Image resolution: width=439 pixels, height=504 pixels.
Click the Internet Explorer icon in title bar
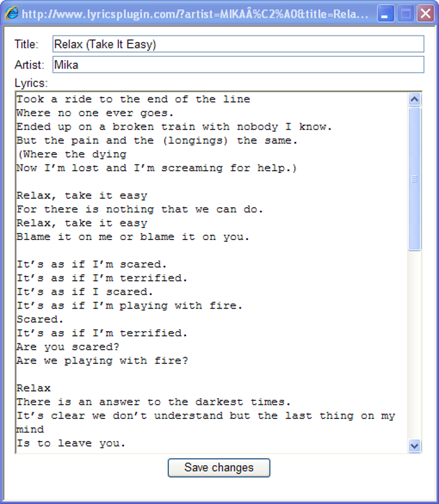(x=12, y=14)
